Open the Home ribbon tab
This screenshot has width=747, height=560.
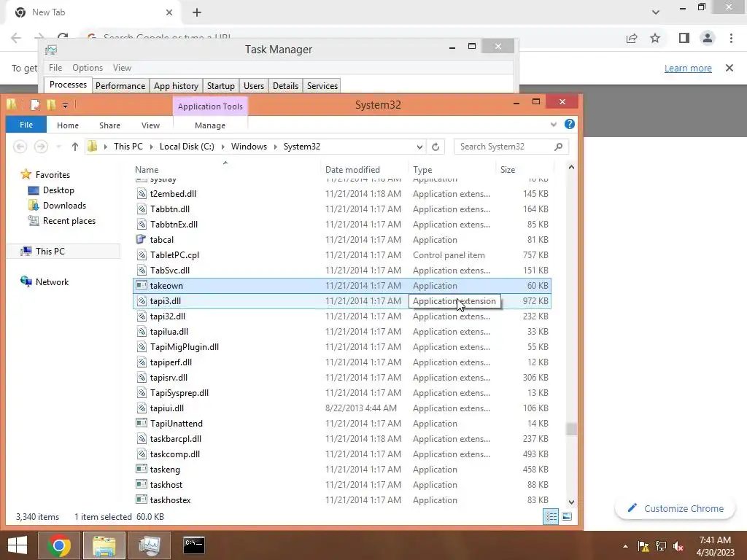68,125
